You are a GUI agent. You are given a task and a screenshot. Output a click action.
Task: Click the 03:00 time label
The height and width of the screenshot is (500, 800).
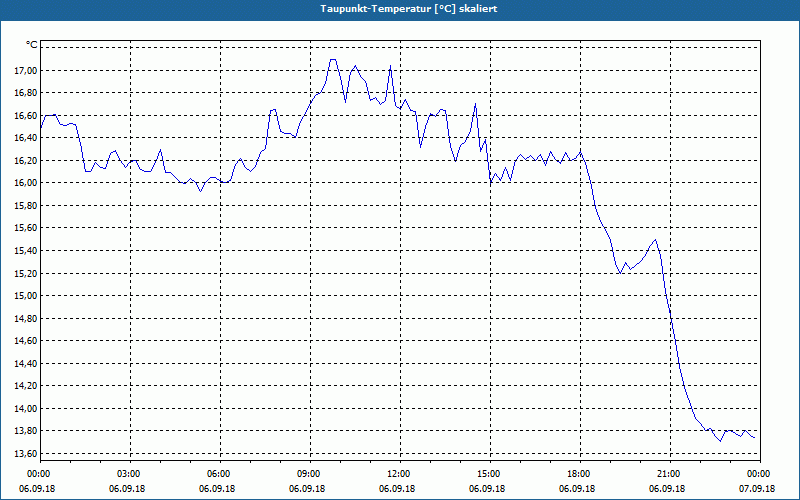[131, 474]
